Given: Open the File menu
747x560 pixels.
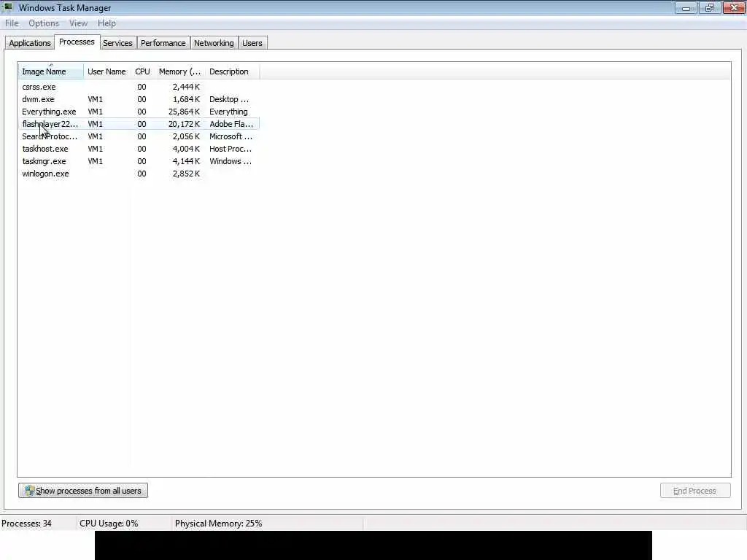Looking at the screenshot, I should pyautogui.click(x=12, y=23).
